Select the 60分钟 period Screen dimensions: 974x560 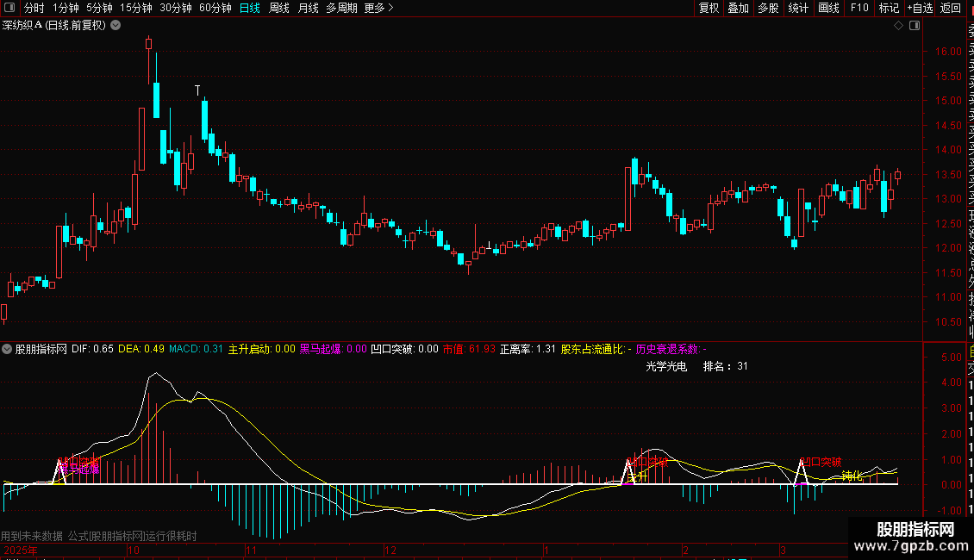click(215, 8)
